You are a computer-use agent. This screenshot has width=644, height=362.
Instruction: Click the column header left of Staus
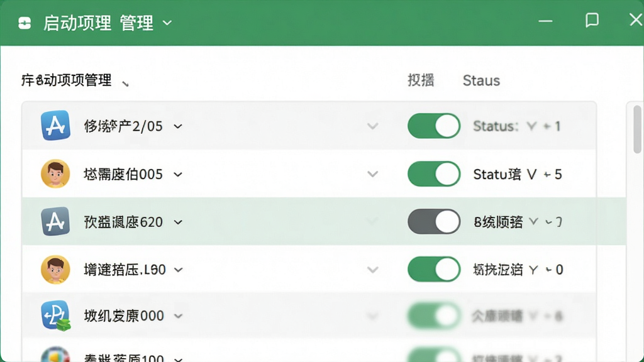pos(421,80)
